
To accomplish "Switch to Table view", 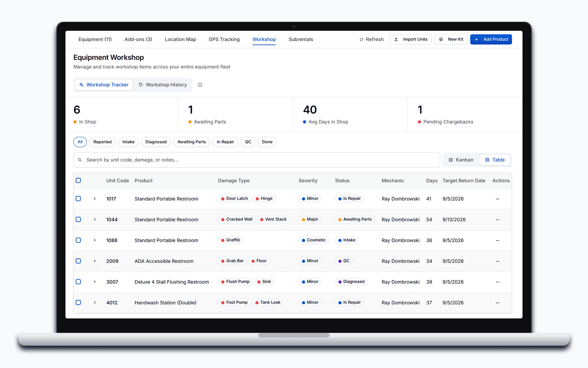I will click(495, 160).
